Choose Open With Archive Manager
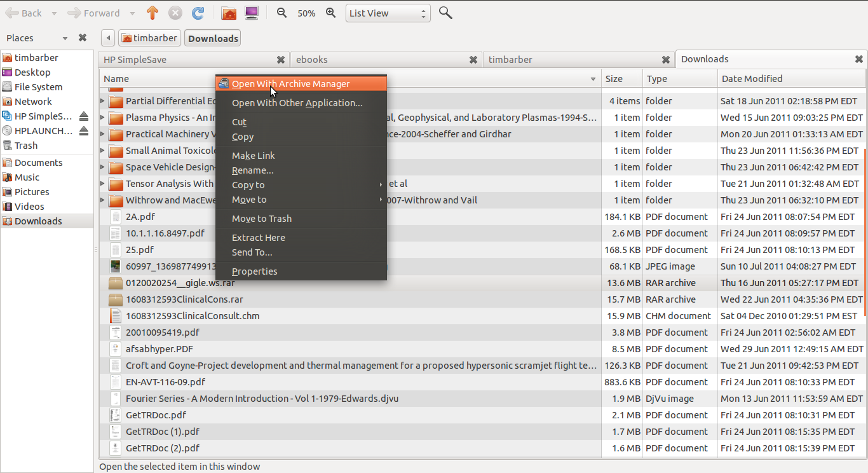The height and width of the screenshot is (473, 868). pyautogui.click(x=301, y=84)
